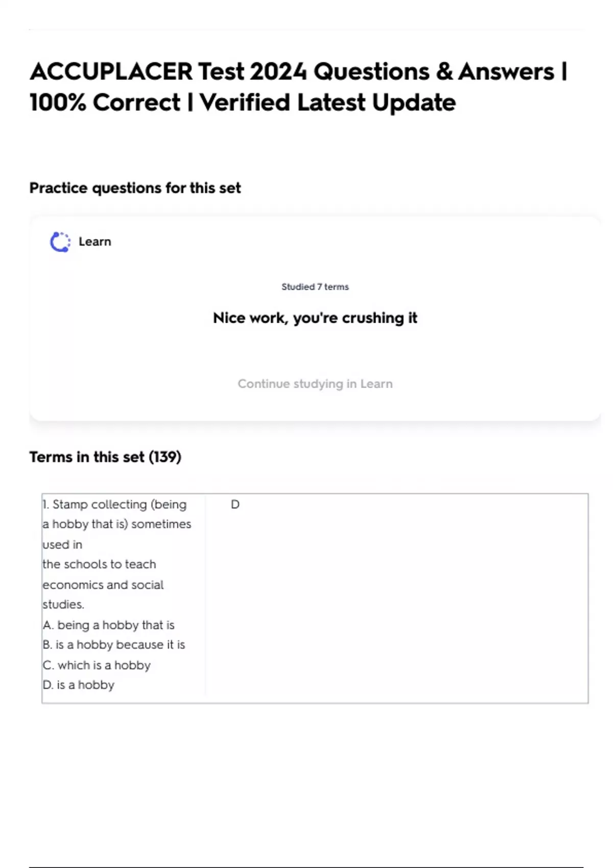Click the answer D in the definition column
This screenshot has width=613, height=868.
click(235, 505)
